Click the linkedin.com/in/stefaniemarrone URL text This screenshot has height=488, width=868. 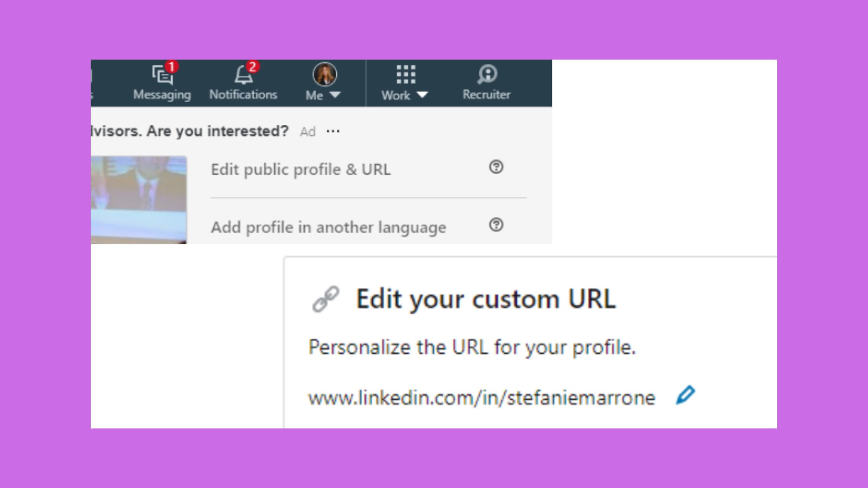point(481,398)
